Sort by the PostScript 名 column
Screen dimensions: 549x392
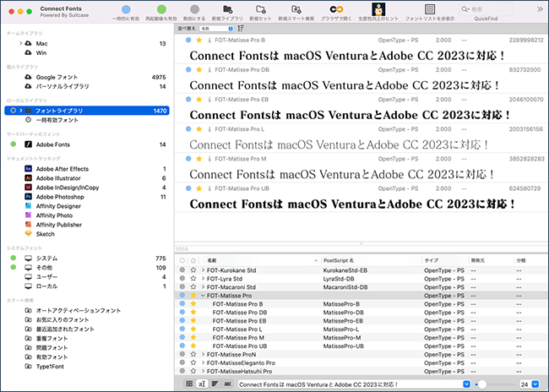(x=371, y=261)
